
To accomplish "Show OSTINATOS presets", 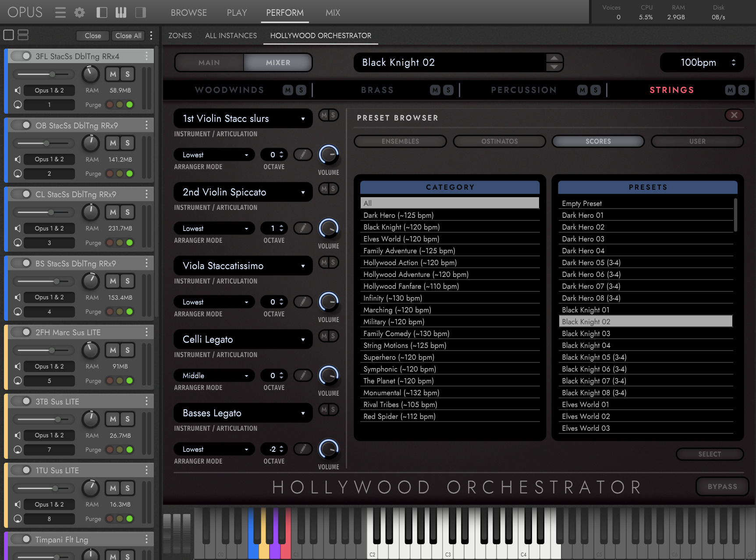I will 500,141.
